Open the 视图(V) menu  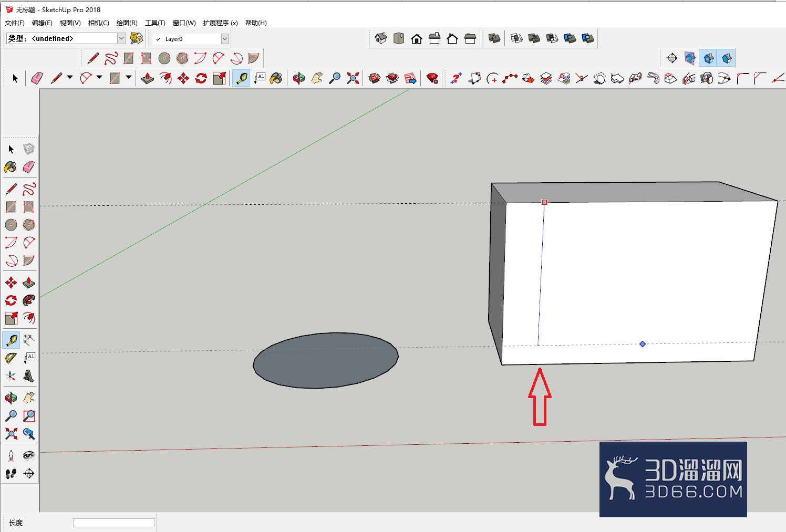pos(70,23)
